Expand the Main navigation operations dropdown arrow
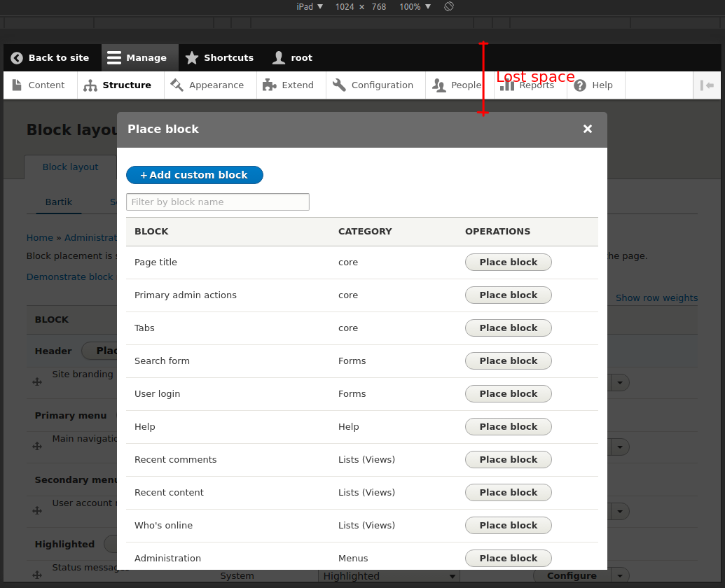 pos(620,447)
